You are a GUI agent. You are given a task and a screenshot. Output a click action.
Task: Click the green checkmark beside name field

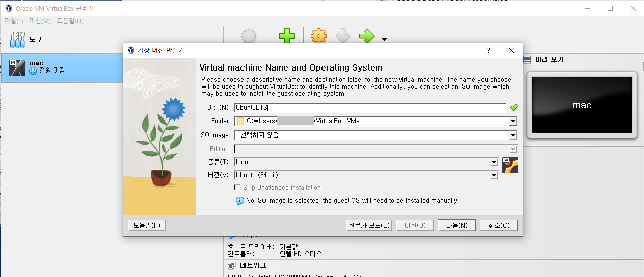point(514,107)
